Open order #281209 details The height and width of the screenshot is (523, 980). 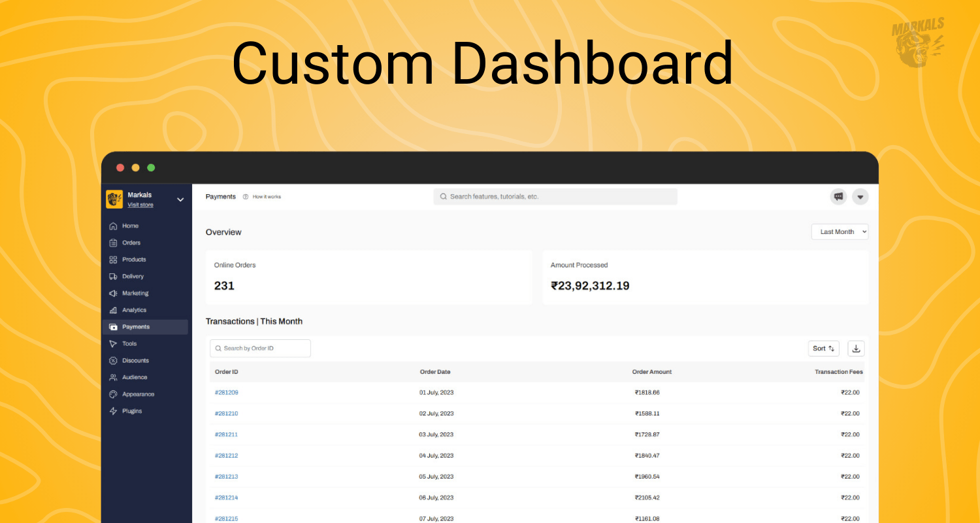226,392
